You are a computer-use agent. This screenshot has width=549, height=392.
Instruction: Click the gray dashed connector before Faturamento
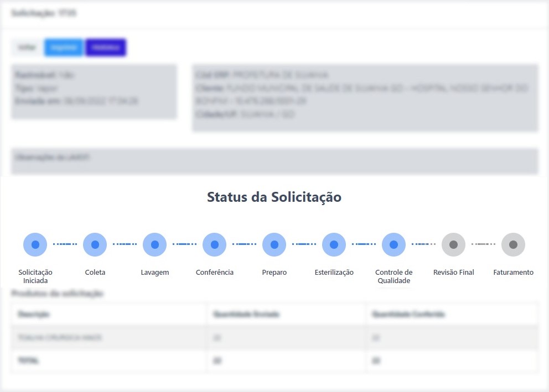pyautogui.click(x=484, y=244)
